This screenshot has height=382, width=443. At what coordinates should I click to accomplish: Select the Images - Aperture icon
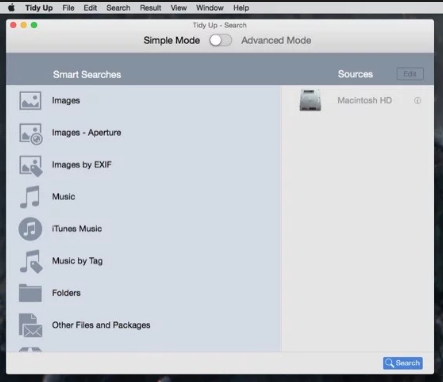pyautogui.click(x=31, y=134)
